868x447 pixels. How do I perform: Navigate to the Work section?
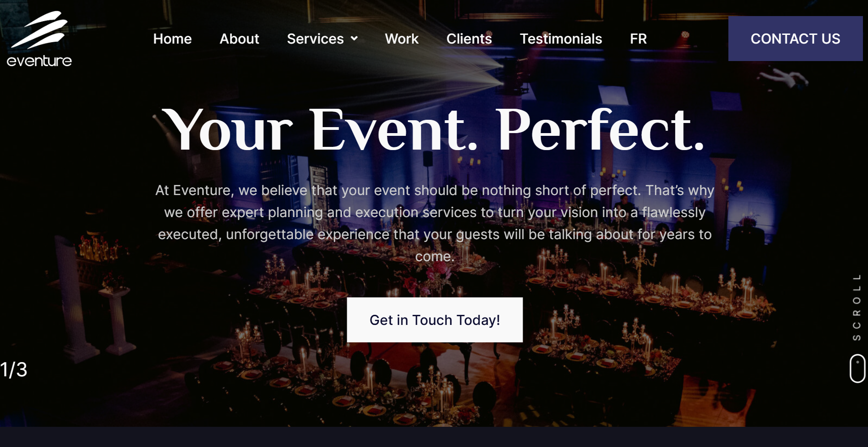[x=402, y=39]
